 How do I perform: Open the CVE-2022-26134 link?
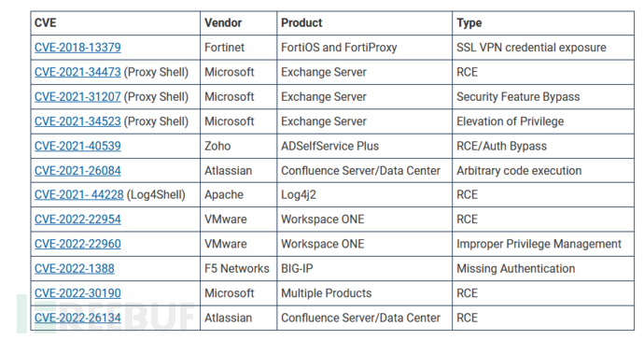(x=77, y=319)
